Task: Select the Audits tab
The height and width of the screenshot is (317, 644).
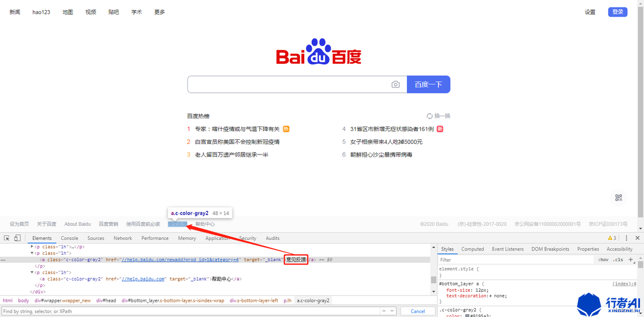Action: pyautogui.click(x=273, y=238)
